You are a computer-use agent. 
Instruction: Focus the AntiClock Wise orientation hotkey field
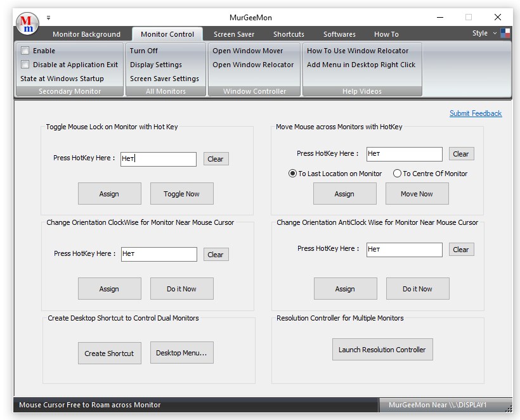(404, 250)
